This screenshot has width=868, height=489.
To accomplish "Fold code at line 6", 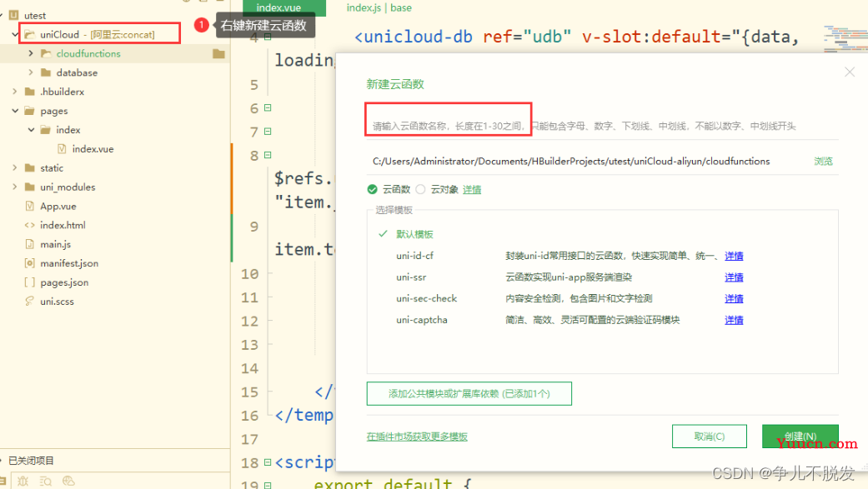I will (x=268, y=107).
